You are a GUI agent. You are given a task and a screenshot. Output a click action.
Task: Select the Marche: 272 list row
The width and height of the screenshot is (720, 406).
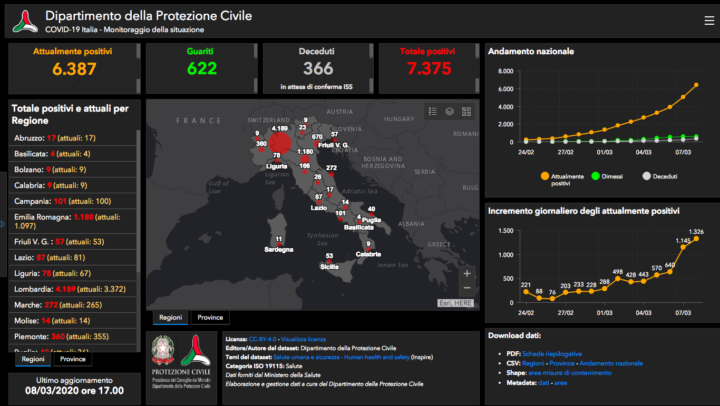[x=73, y=305]
